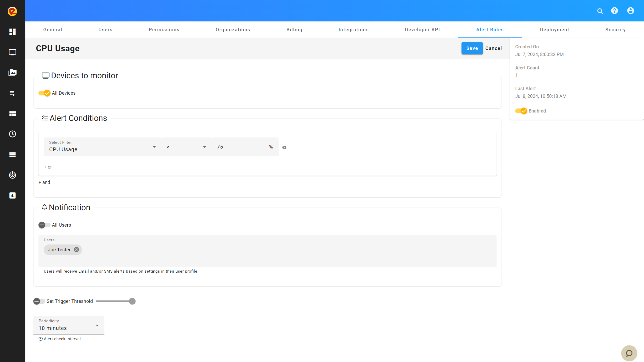Click the Save button

click(472, 48)
